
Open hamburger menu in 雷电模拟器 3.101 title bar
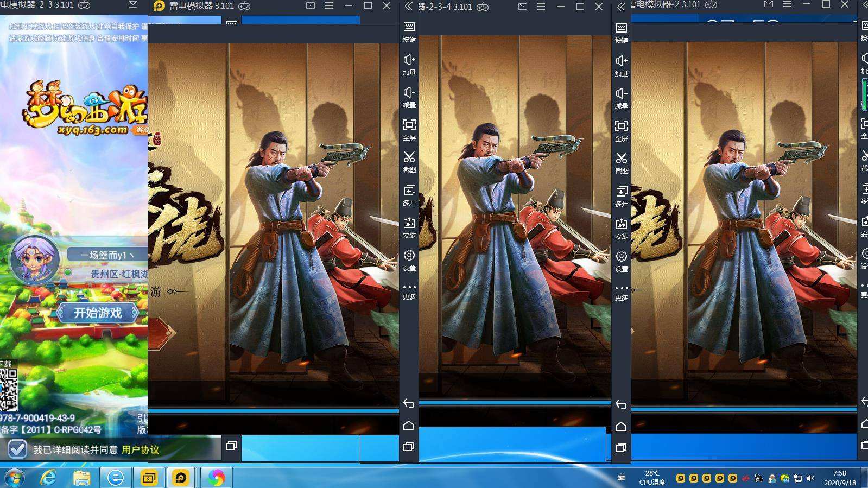[329, 5]
